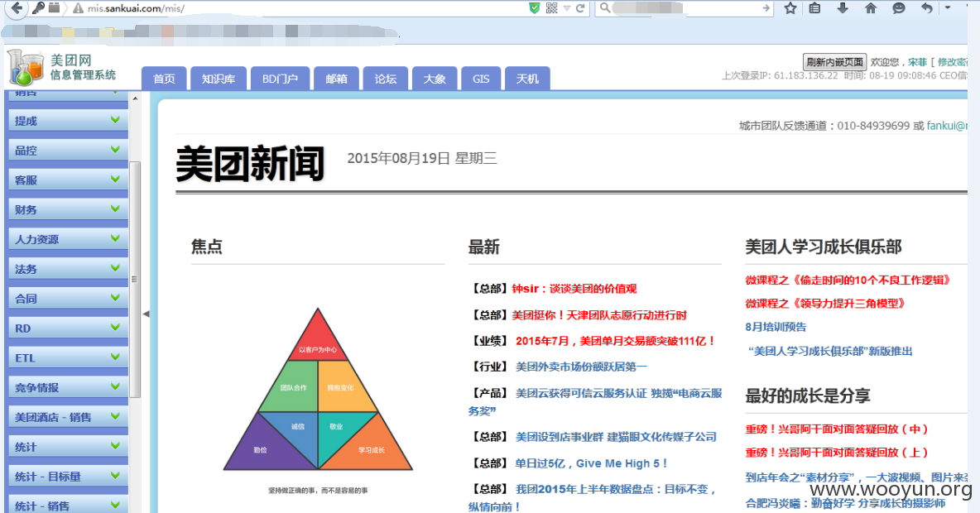The width and height of the screenshot is (980, 513).
Task: Open news link 美团挺你！天津团队志愿行动进行时
Action: (x=598, y=315)
